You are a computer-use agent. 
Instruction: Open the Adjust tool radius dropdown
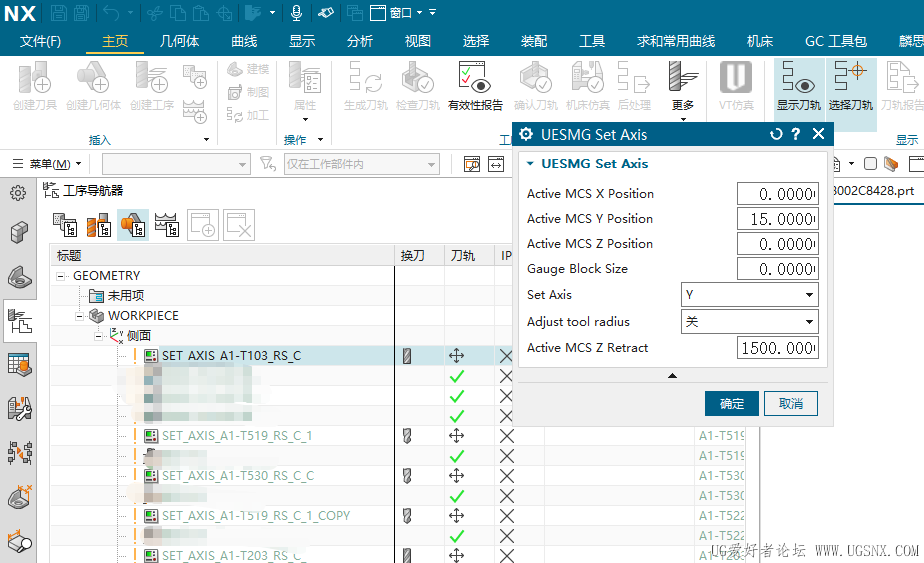point(750,322)
